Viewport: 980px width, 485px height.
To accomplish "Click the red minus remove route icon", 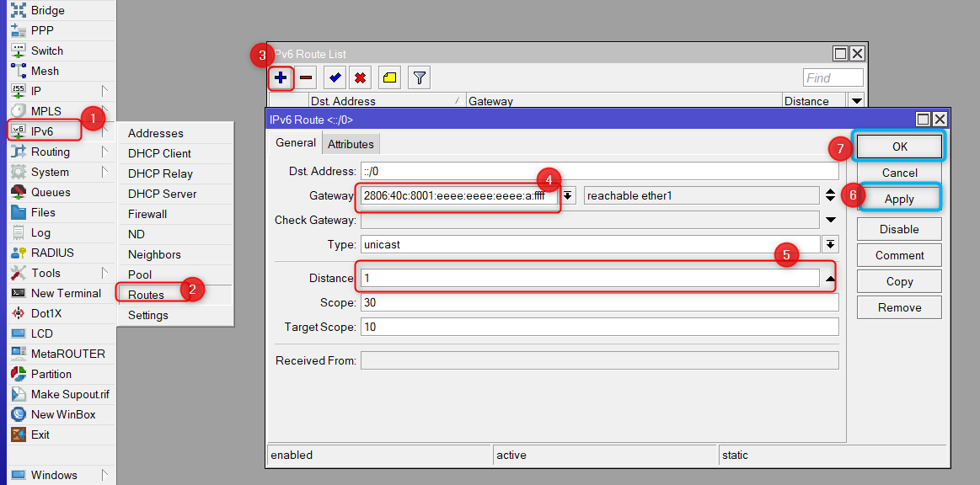I will (x=306, y=78).
